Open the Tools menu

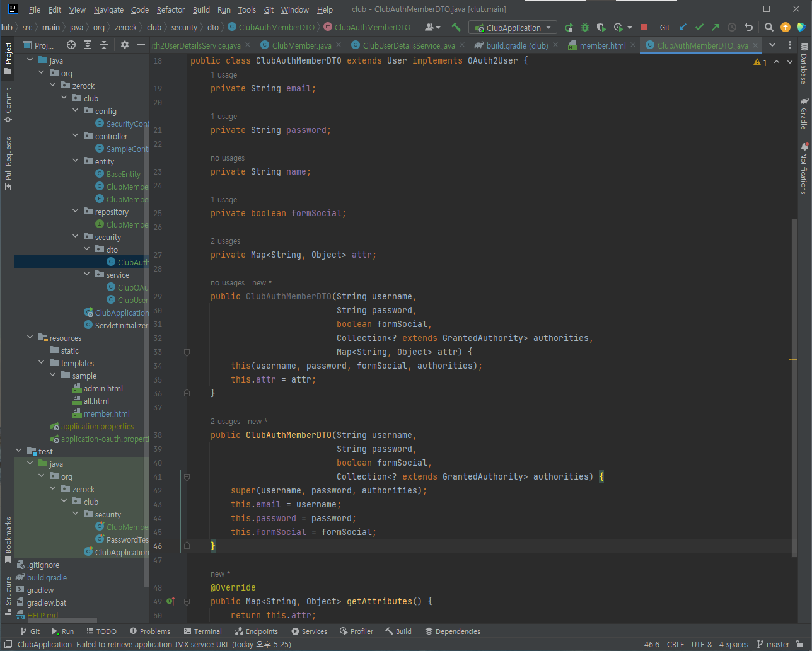coord(247,9)
